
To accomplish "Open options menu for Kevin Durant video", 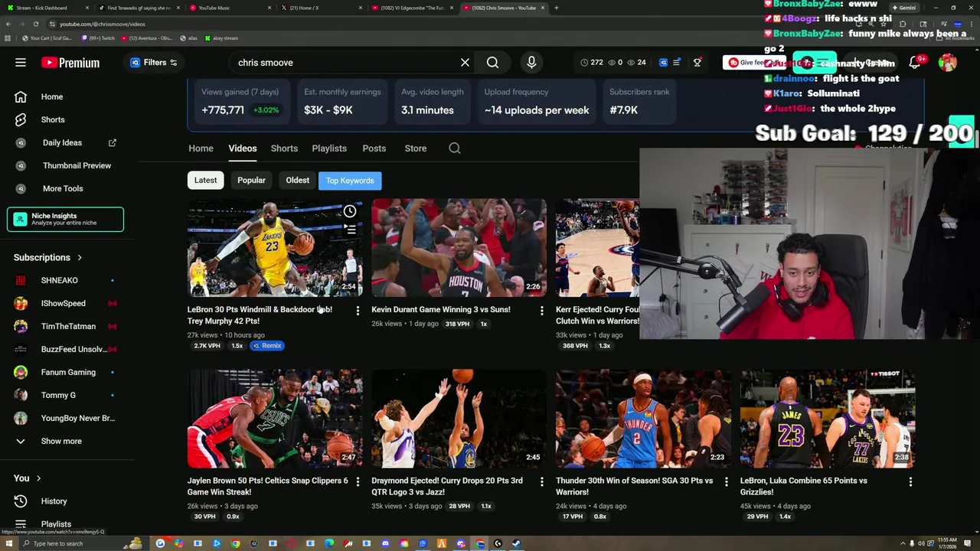I will 542,311.
